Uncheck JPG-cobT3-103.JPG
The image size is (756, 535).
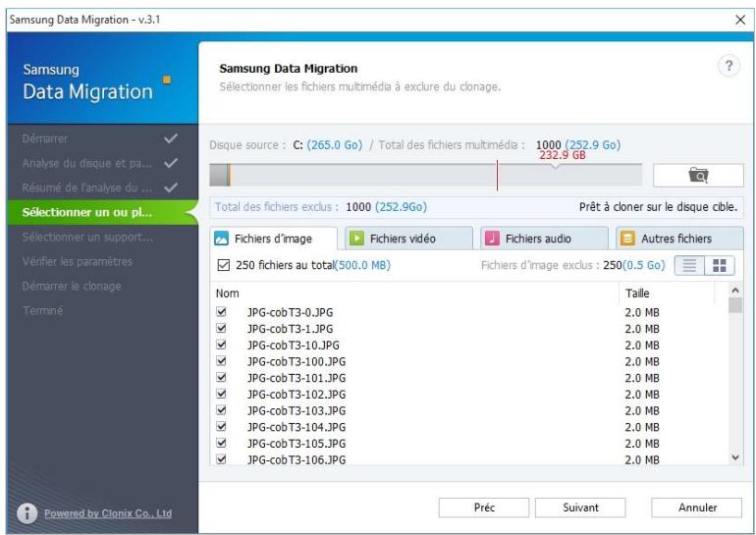coord(221,410)
